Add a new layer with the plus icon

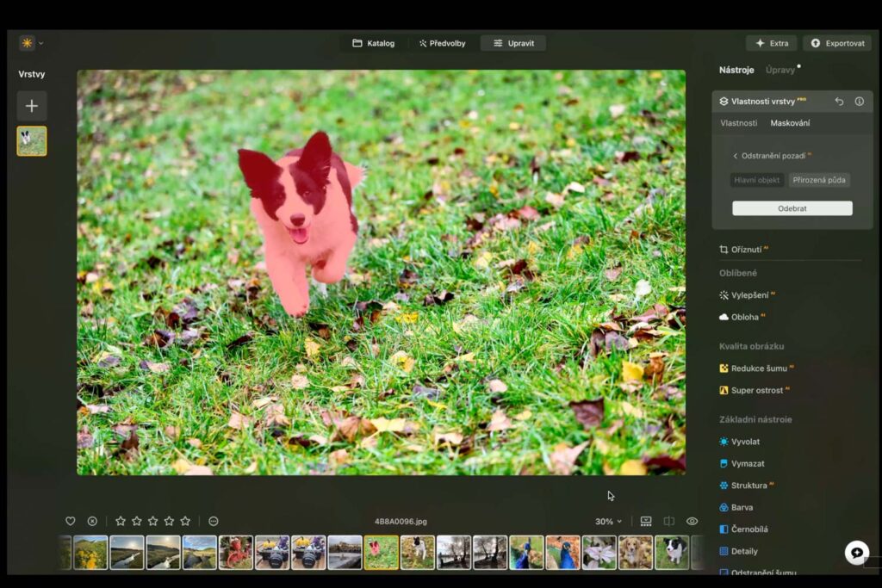click(31, 106)
